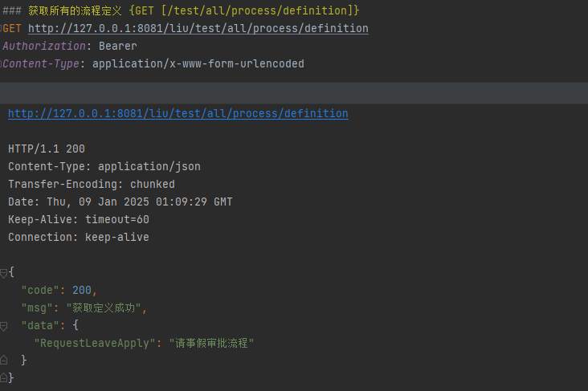
Task: Open the GET request URL link
Action: (x=198, y=29)
